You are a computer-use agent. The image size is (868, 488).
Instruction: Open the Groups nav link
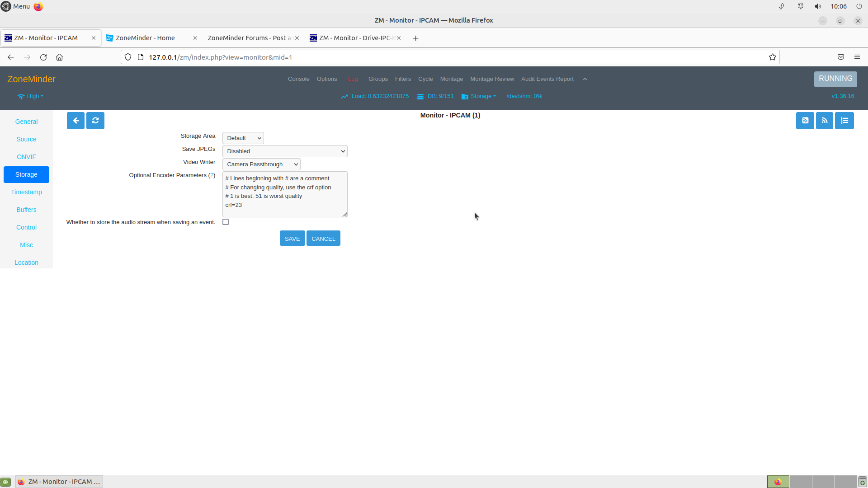point(378,79)
